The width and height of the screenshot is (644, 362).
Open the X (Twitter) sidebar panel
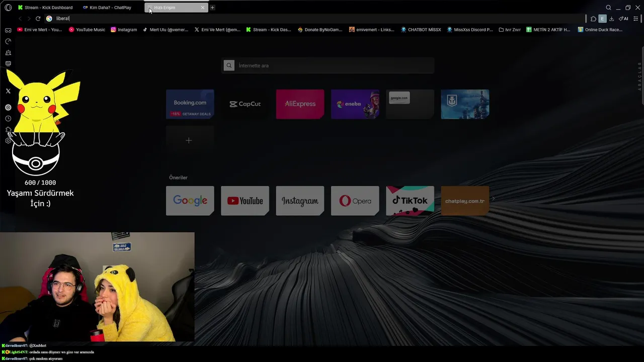8,91
